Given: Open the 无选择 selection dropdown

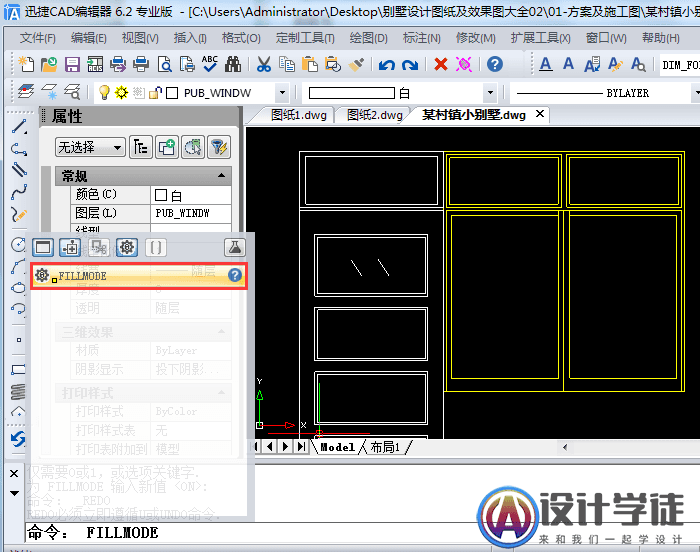Looking at the screenshot, I should pos(90,147).
